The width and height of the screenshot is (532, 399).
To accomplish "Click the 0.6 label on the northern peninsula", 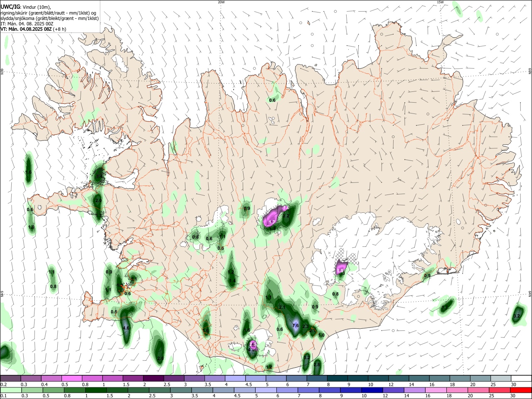I will pyautogui.click(x=272, y=100).
